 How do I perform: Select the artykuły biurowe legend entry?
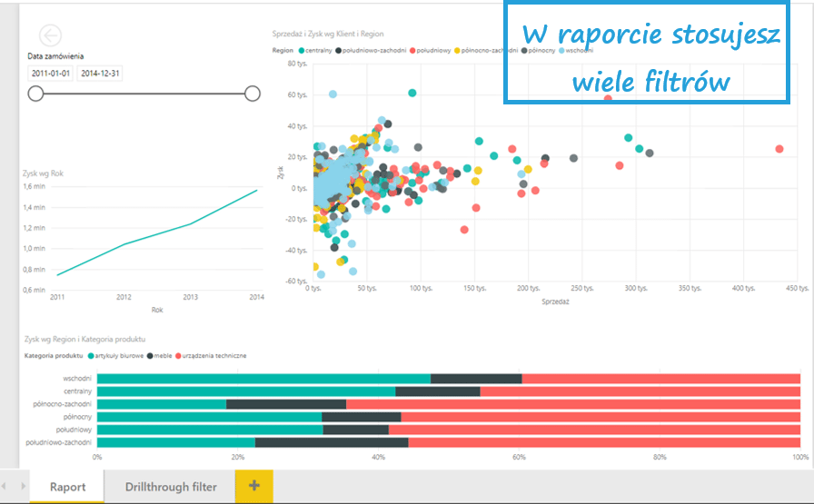(118, 356)
